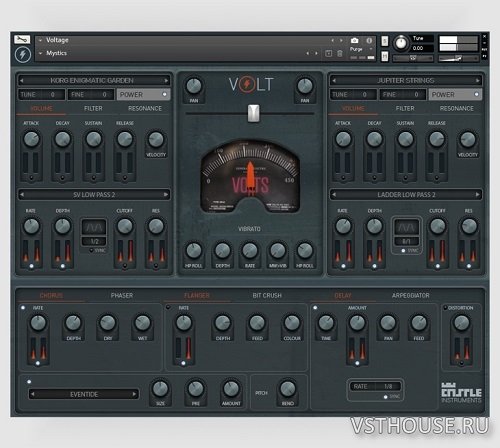Select the PHASER effect tab
500x448 pixels.
point(122,295)
